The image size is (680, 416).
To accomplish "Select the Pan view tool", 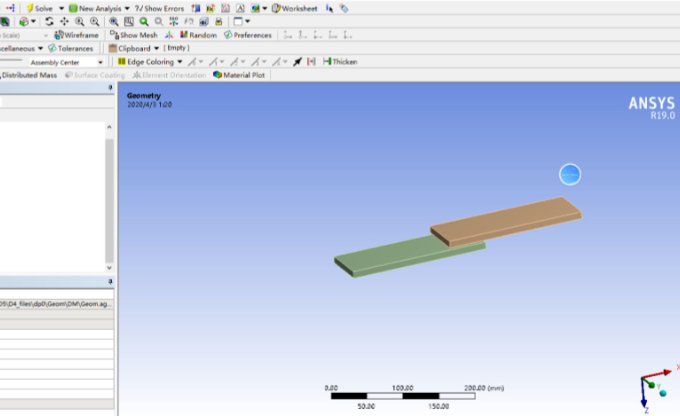I will pos(64,21).
